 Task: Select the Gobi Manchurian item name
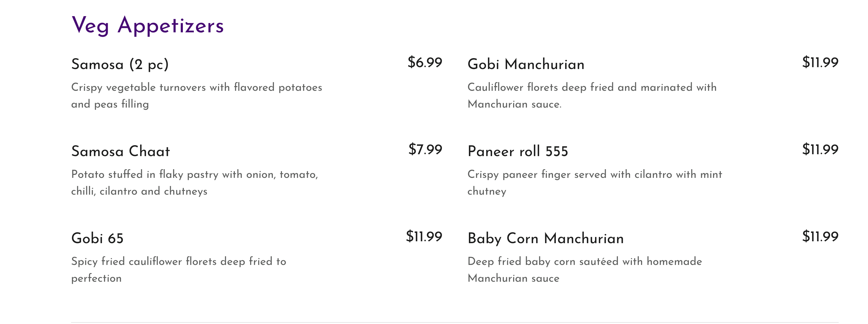[x=526, y=64]
